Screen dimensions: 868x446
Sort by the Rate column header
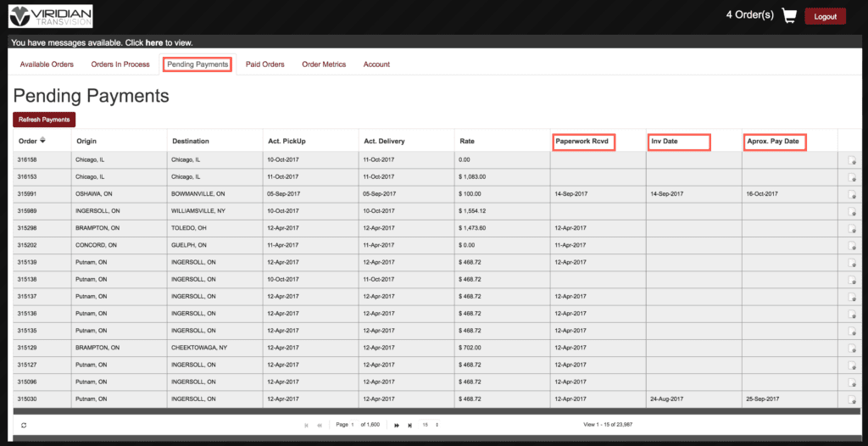point(467,141)
